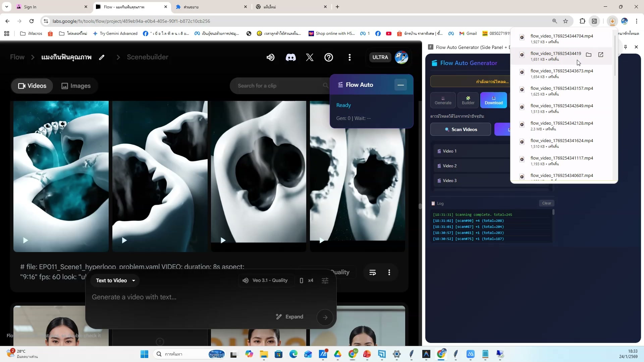Open the x4 output count selector
This screenshot has width=644, height=362.
coord(310,281)
